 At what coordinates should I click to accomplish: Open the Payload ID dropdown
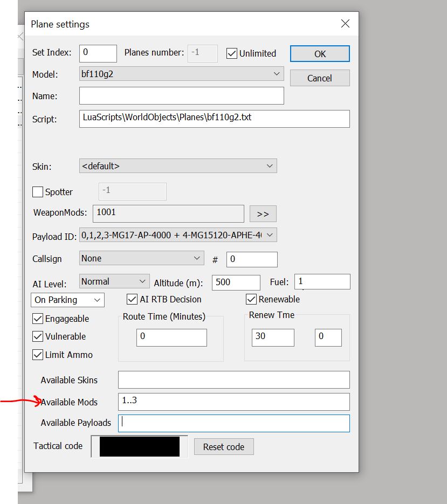tap(178, 235)
